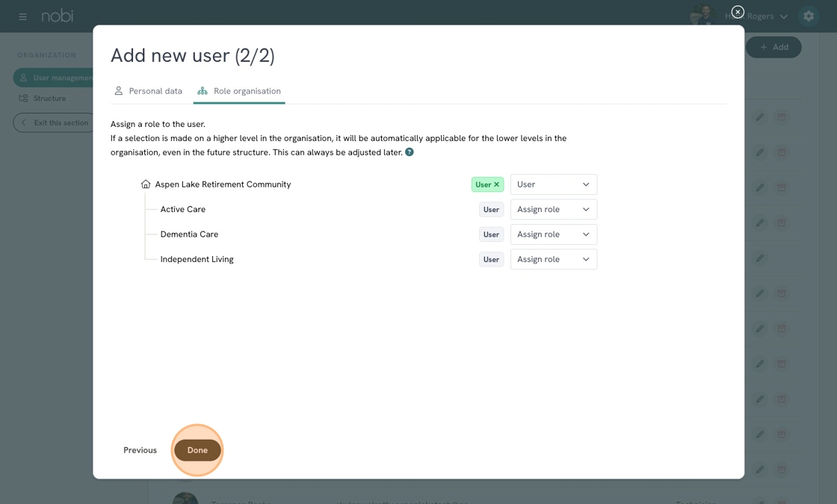
Task: Click the Done button
Action: point(197,450)
